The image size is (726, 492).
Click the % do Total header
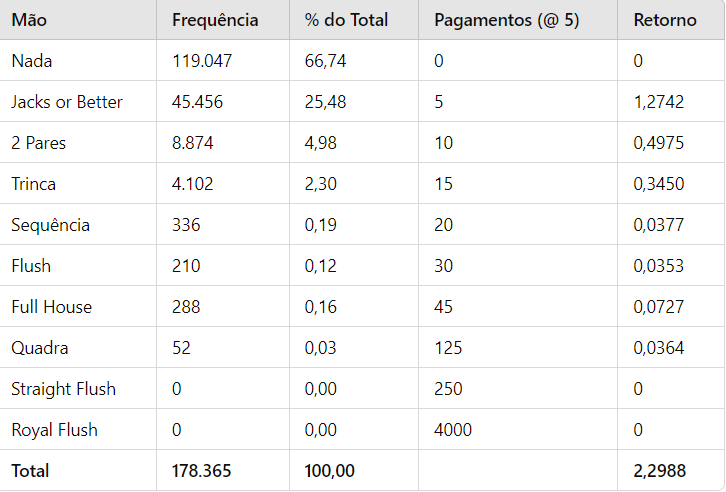click(346, 20)
